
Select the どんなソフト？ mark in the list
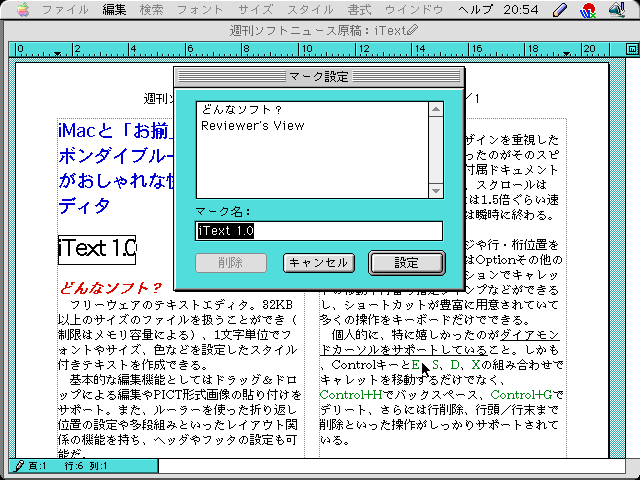pyautogui.click(x=312, y=109)
